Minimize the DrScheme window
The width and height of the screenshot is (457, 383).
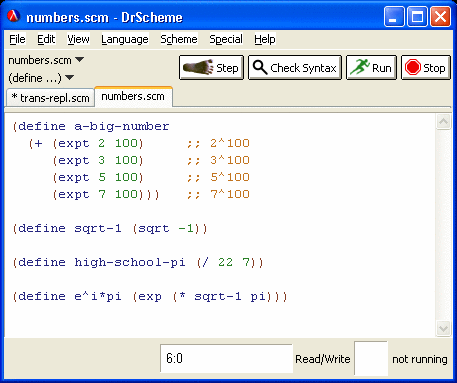(x=394, y=16)
